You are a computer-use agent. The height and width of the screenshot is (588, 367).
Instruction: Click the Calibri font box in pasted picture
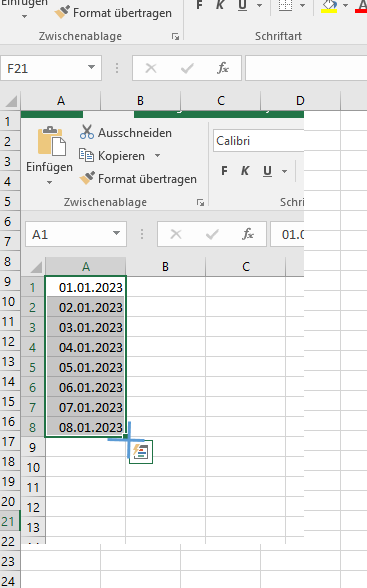(x=258, y=141)
